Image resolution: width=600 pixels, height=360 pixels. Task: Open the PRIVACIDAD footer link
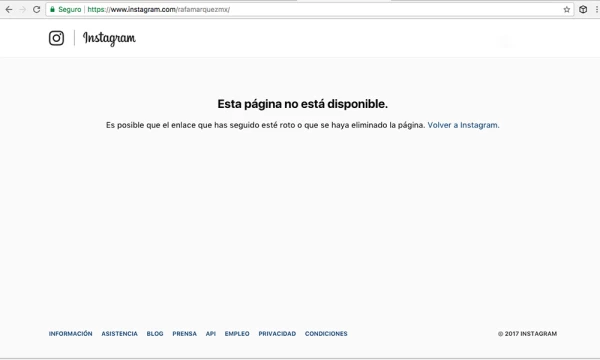[277, 334]
